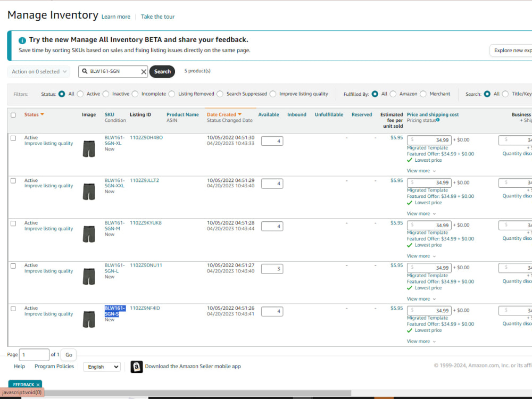
Task: Click the Search button
Action: pyautogui.click(x=162, y=72)
